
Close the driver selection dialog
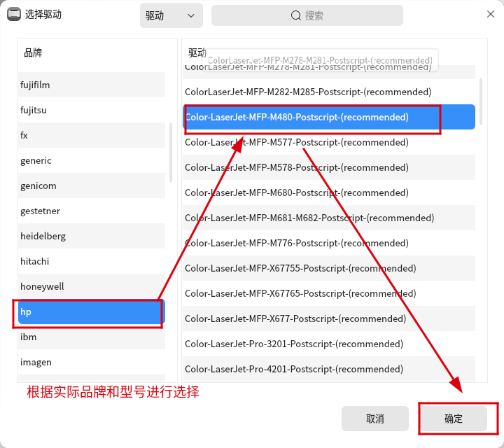490,15
